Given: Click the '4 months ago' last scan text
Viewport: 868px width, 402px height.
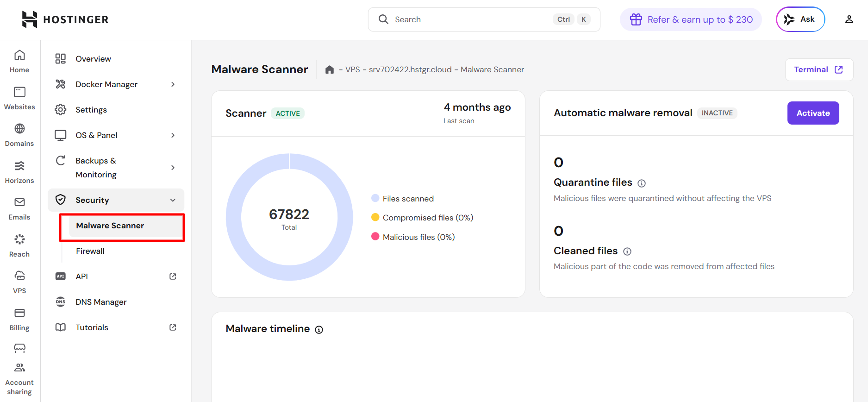Looking at the screenshot, I should coord(477,107).
